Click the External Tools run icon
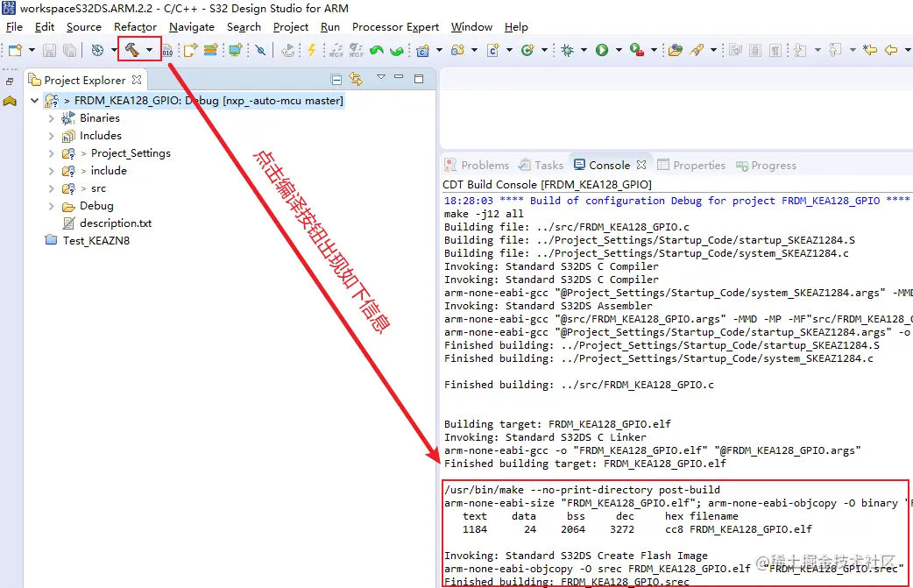This screenshot has width=913, height=588. 637,50
